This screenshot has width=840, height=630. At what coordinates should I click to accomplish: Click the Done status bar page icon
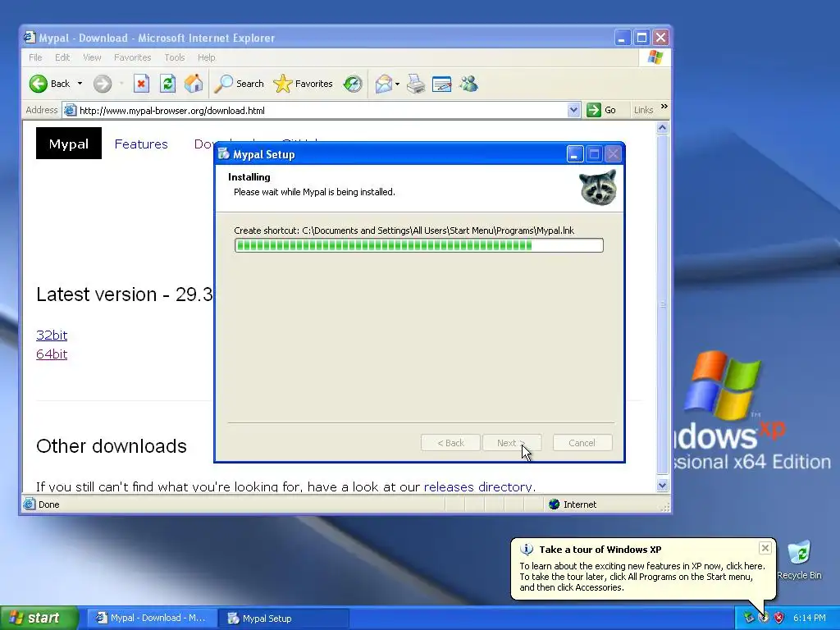coord(30,504)
